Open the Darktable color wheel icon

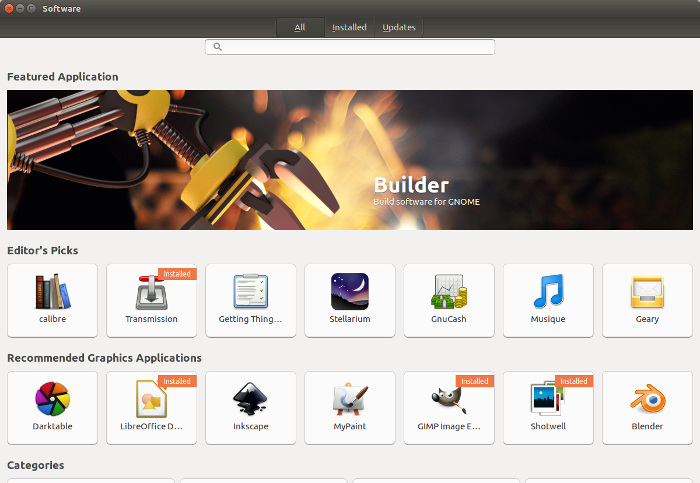(x=53, y=399)
